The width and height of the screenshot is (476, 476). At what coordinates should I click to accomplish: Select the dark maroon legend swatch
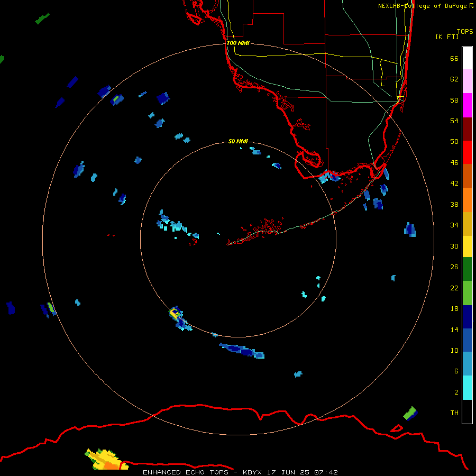(467, 129)
